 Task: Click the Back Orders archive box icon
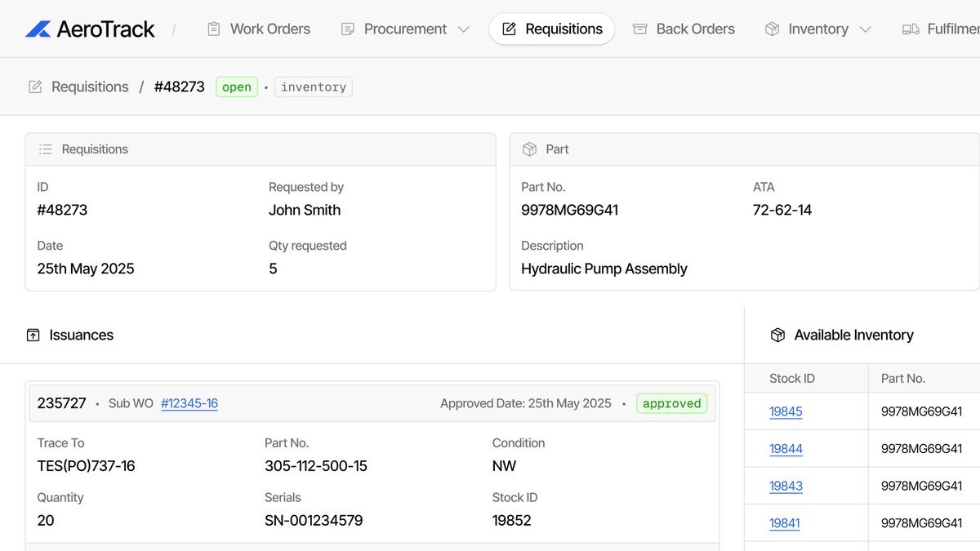tap(640, 29)
